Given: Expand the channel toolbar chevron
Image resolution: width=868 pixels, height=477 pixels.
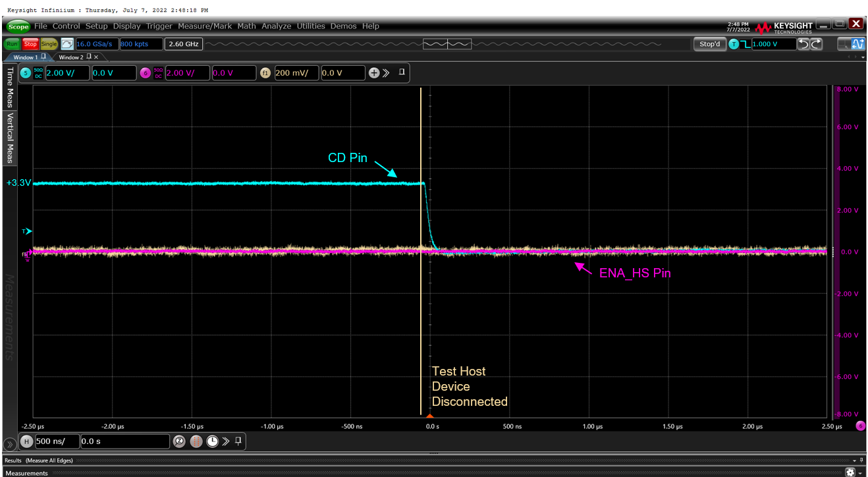Looking at the screenshot, I should coord(387,72).
